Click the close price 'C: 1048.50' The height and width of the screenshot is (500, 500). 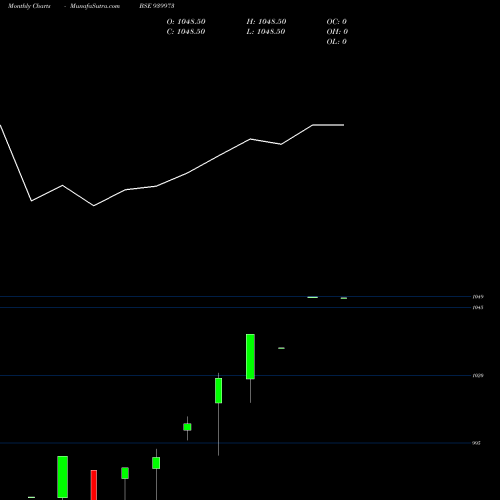[186, 32]
